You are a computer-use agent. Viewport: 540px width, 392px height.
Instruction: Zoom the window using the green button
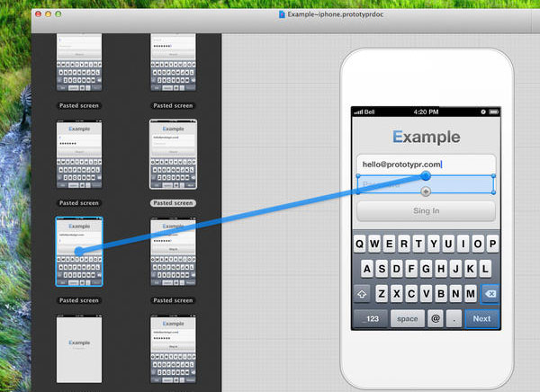pyautogui.click(x=58, y=14)
